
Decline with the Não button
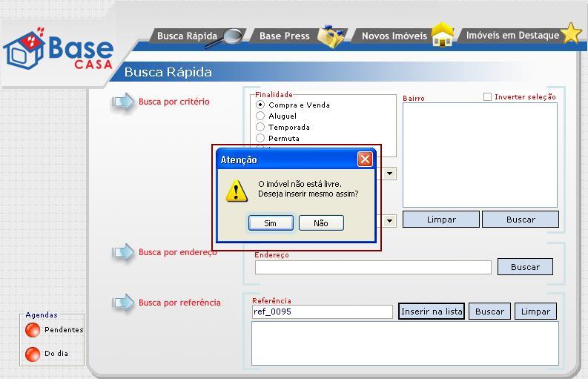pos(321,223)
